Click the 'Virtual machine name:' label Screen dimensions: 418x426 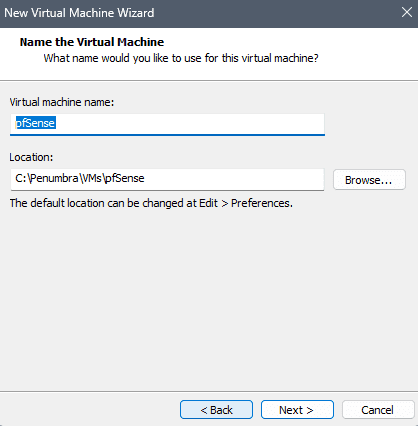(62, 102)
